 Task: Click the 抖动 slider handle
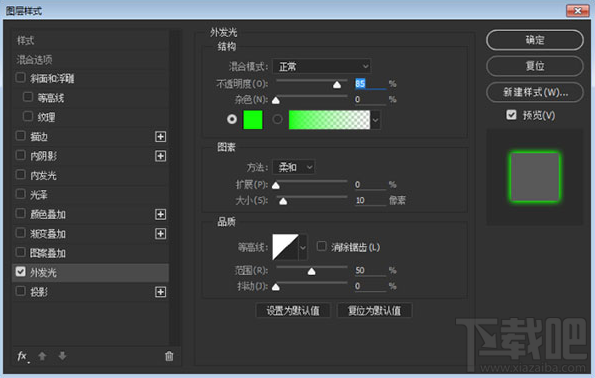(x=276, y=287)
